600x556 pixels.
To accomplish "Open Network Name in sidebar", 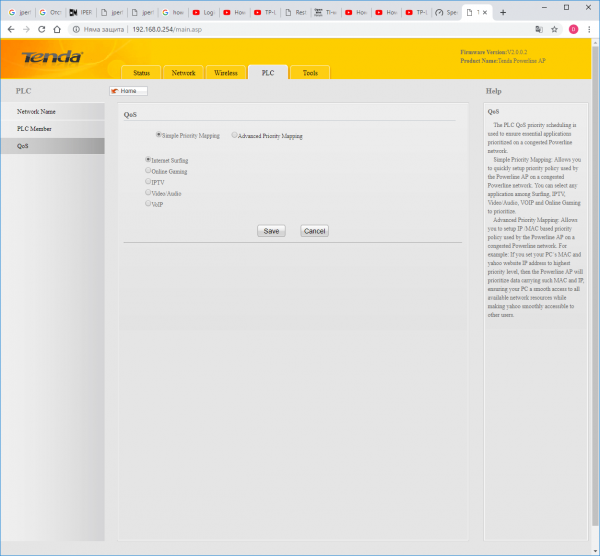I will (52, 112).
